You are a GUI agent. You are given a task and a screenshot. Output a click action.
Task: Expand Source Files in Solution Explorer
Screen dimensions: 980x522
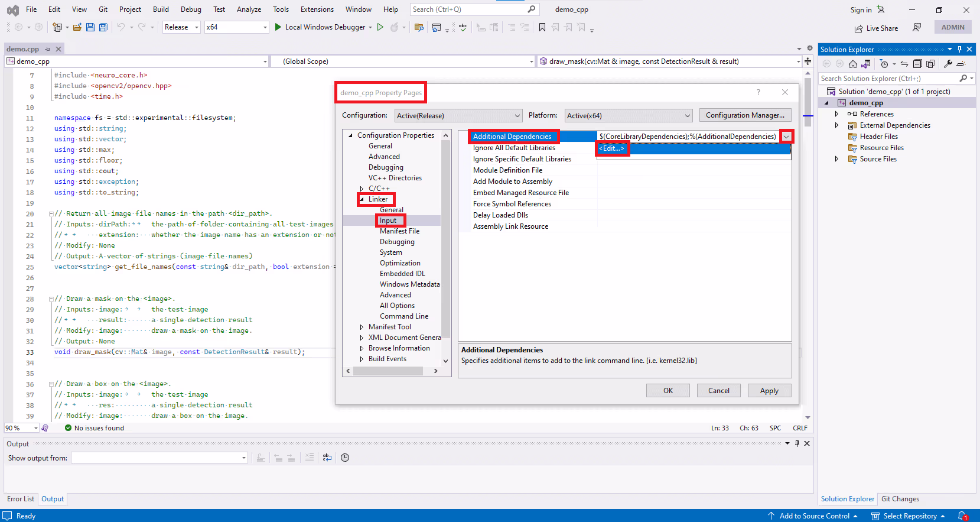coord(836,159)
